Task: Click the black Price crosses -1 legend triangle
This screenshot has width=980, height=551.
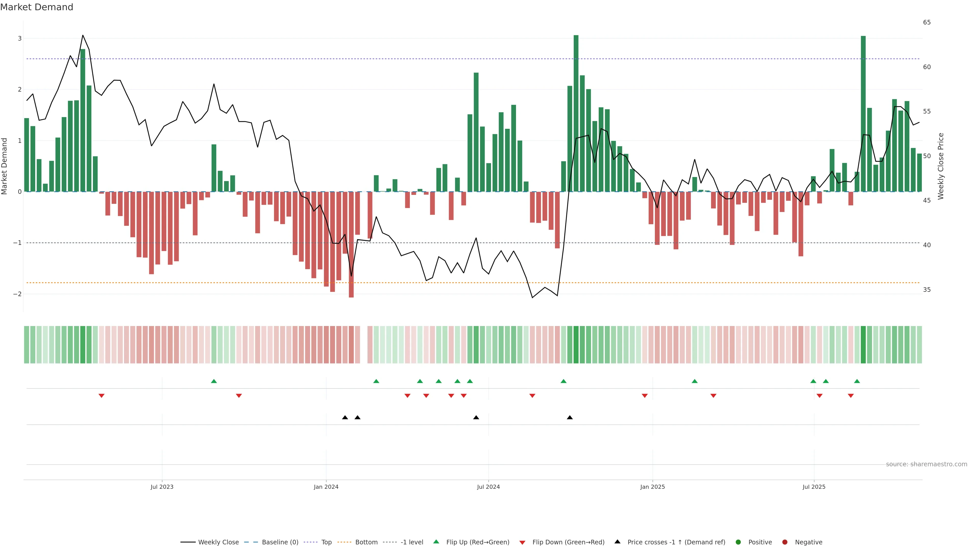Action: point(617,542)
